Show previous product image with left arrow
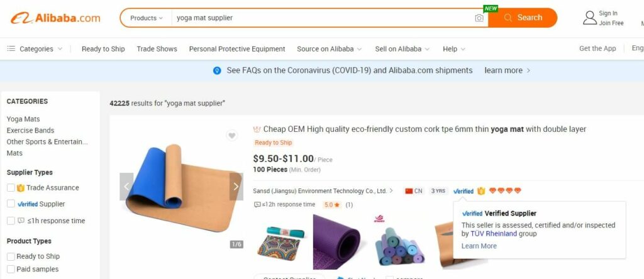 click(x=126, y=187)
